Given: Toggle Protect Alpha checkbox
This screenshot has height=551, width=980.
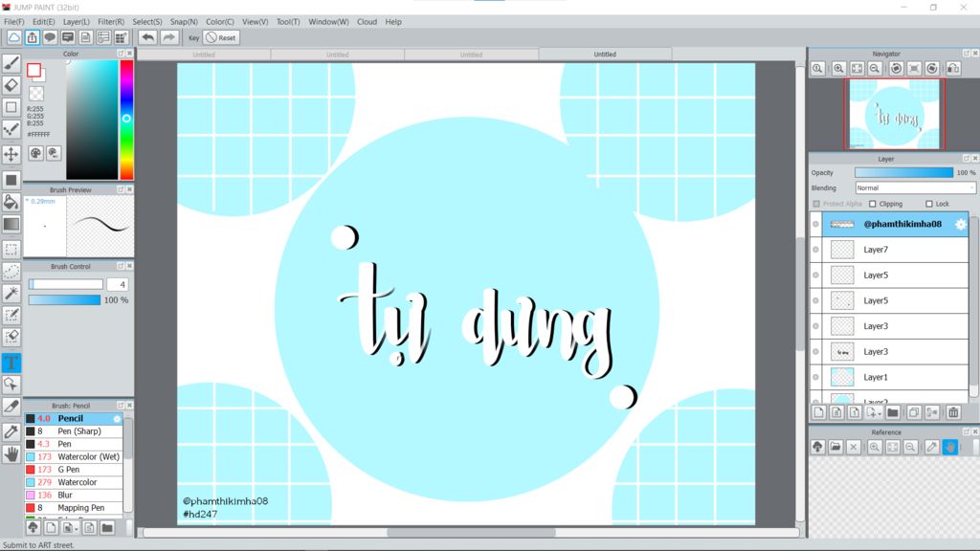Looking at the screenshot, I should [x=816, y=204].
